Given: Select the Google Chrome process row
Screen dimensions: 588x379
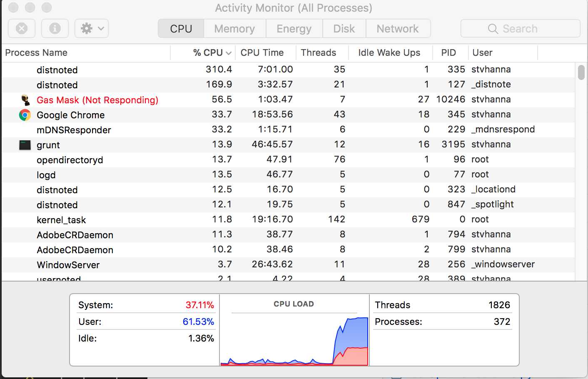Looking at the screenshot, I should (288, 115).
